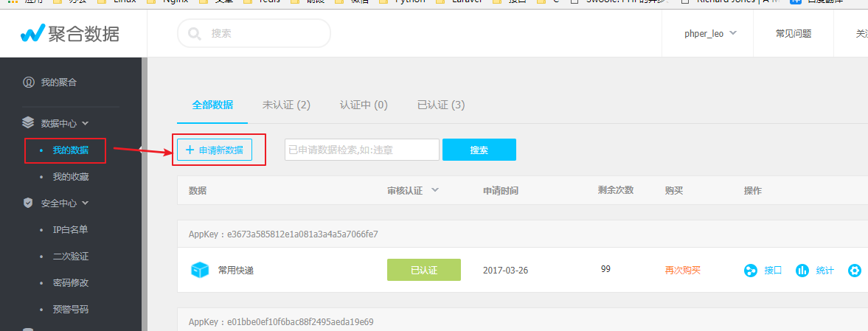Click the settings gear icon in 常用快递 row
Screen dimensions: 868x331
click(x=855, y=271)
